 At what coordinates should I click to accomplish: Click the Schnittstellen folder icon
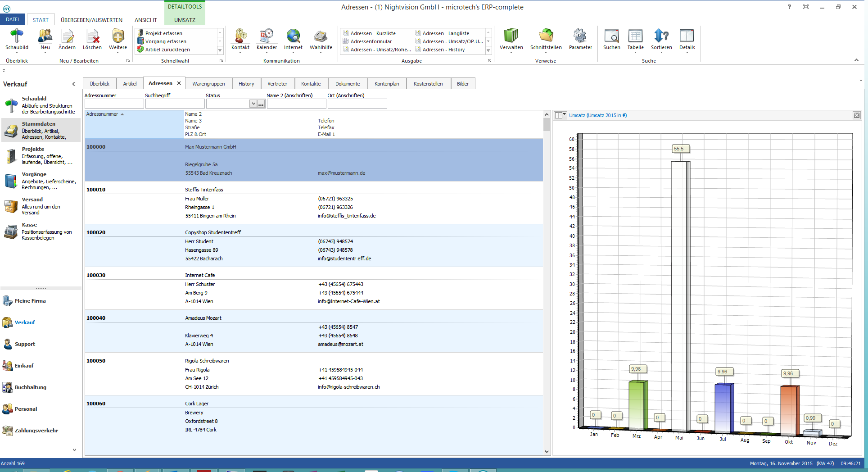pos(546,36)
